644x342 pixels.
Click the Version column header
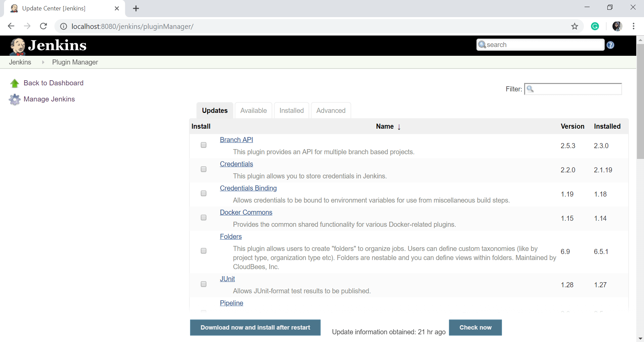[x=572, y=126]
